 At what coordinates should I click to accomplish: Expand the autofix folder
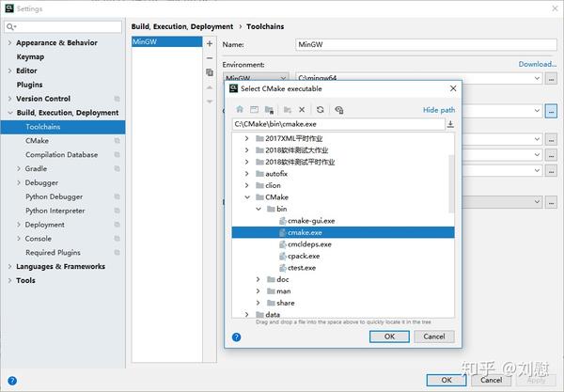tap(246, 174)
